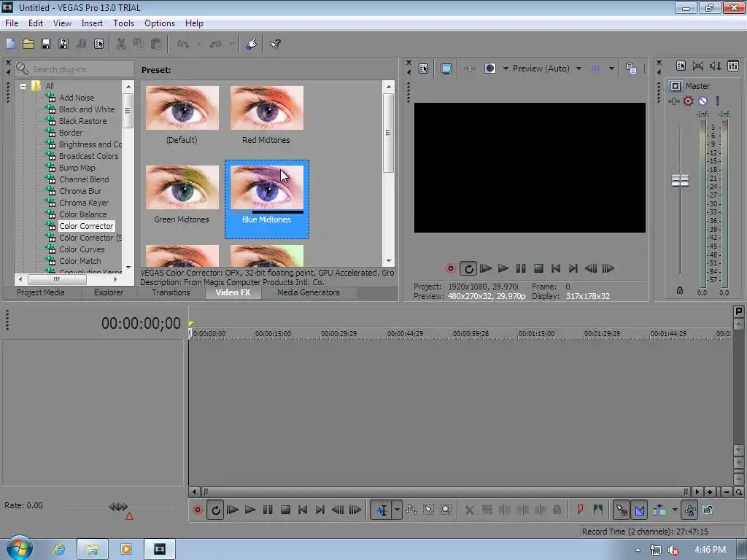Toggle Loop Playback in preview window
Viewport: 747px width, 560px height.
tap(468, 268)
